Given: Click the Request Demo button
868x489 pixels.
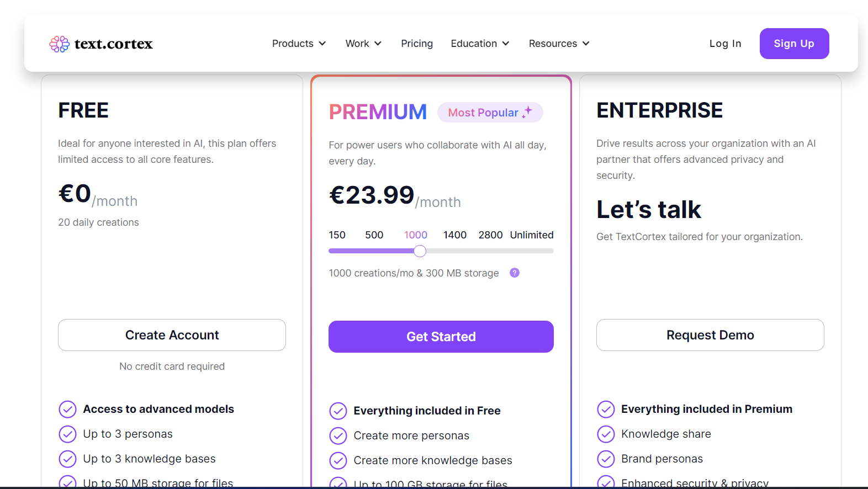Looking at the screenshot, I should (710, 335).
